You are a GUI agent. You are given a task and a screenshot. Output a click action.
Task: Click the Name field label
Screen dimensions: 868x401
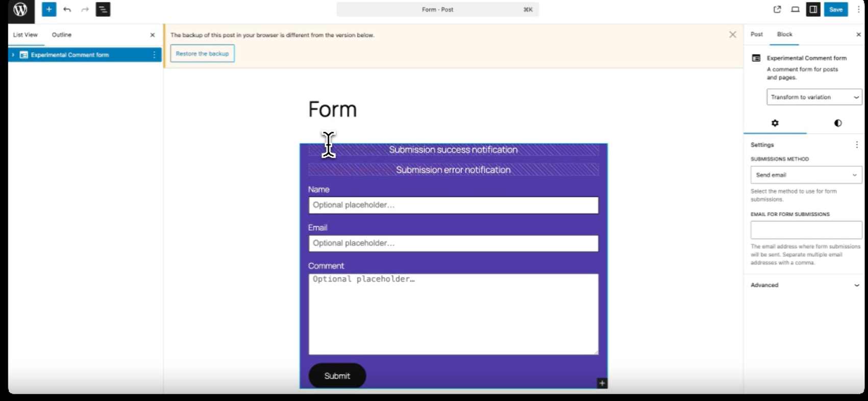point(319,189)
